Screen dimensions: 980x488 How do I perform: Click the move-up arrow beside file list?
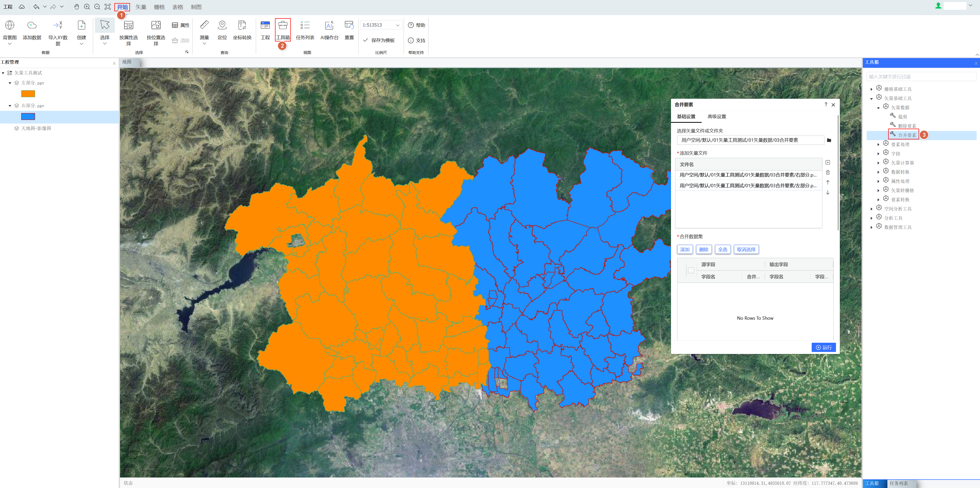click(x=828, y=183)
